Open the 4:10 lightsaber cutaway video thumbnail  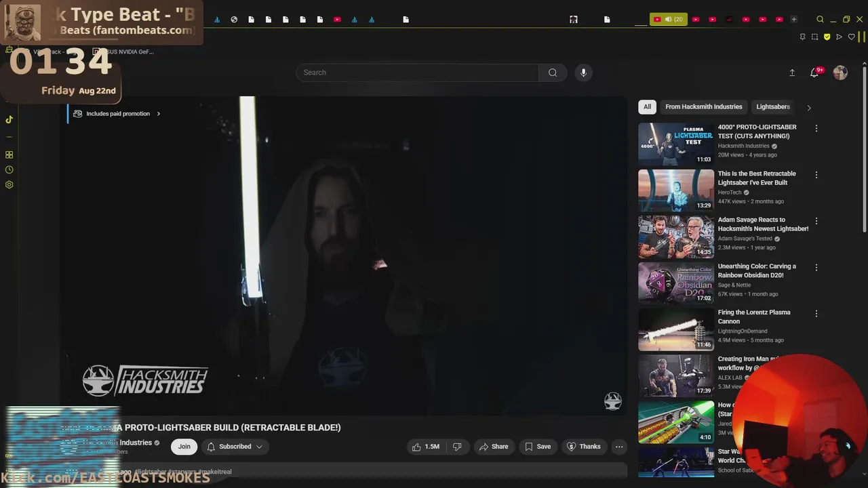pos(676,422)
